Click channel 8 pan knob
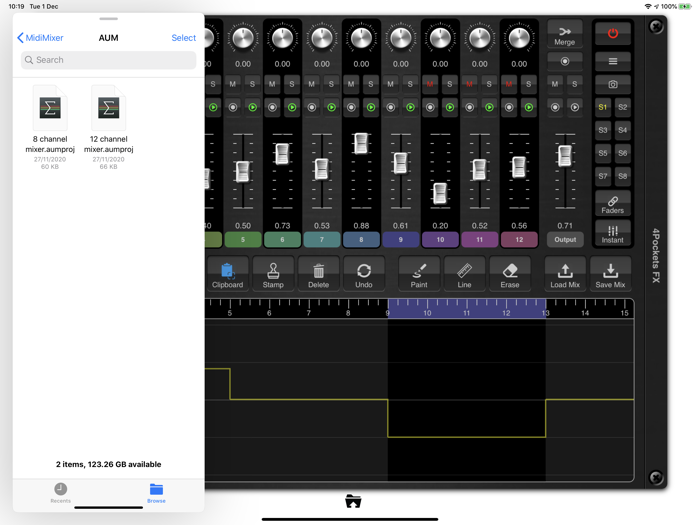Viewport: 700px width, 525px height. (x=361, y=38)
